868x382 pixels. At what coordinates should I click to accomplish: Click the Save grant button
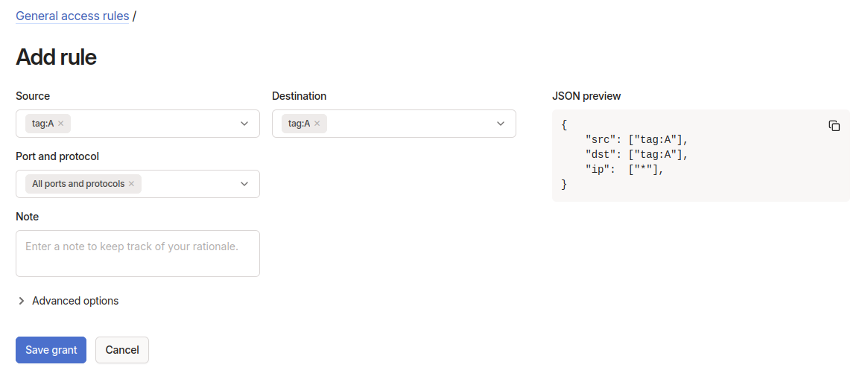[51, 350]
